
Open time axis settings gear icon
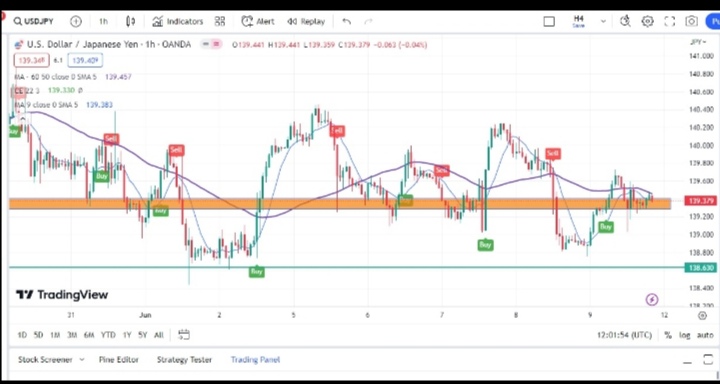tap(702, 315)
